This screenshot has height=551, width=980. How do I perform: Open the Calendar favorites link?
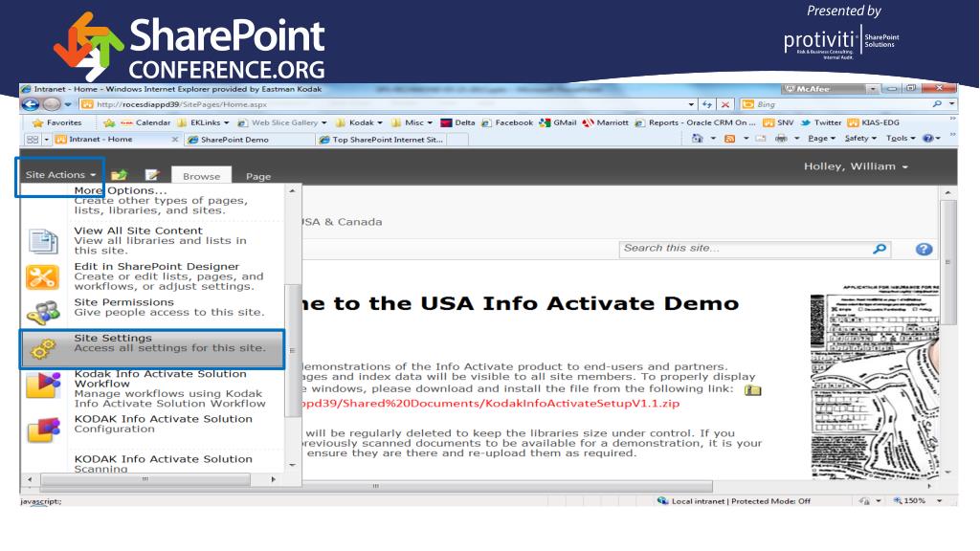(x=145, y=122)
